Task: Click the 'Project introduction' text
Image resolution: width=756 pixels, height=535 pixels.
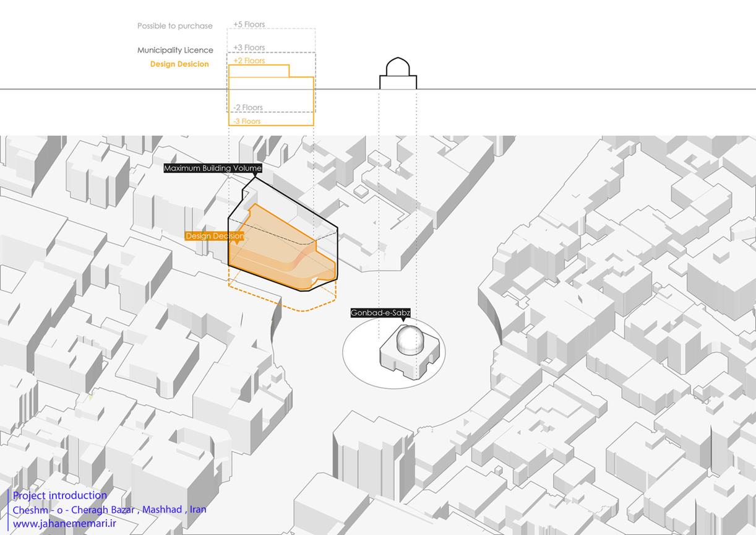Action: click(60, 495)
